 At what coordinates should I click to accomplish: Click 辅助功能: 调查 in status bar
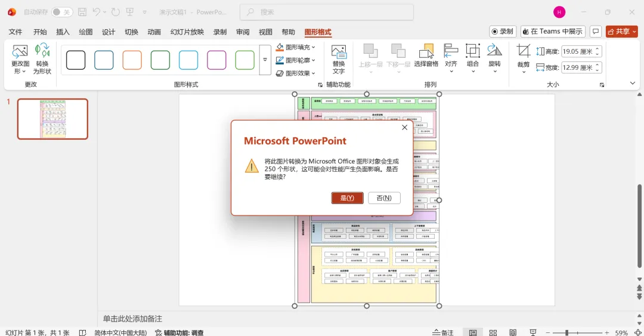179,332
